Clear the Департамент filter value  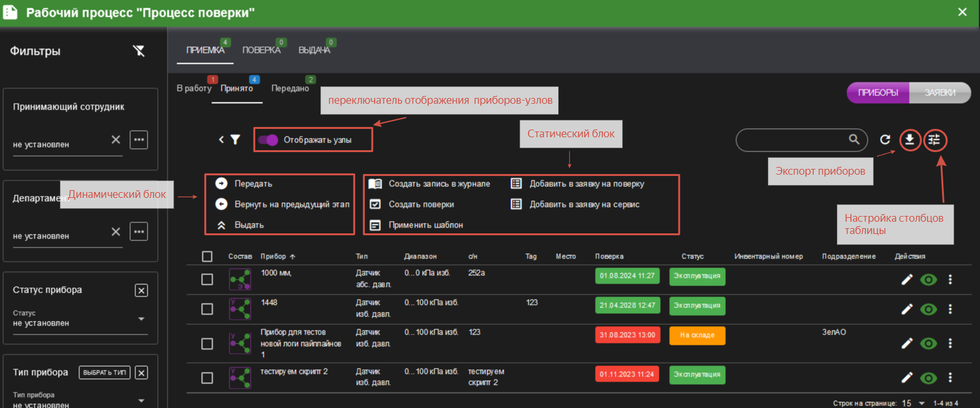tap(115, 231)
